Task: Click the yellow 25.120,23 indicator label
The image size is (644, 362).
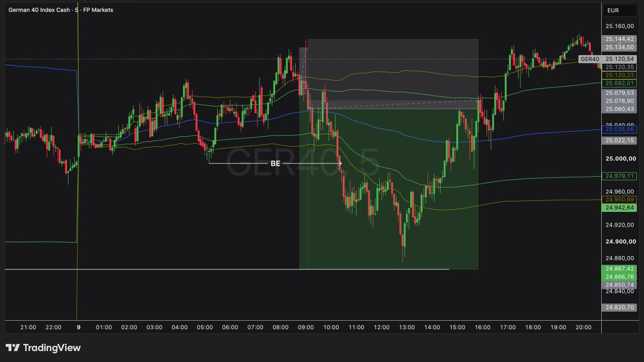Action: pyautogui.click(x=620, y=76)
